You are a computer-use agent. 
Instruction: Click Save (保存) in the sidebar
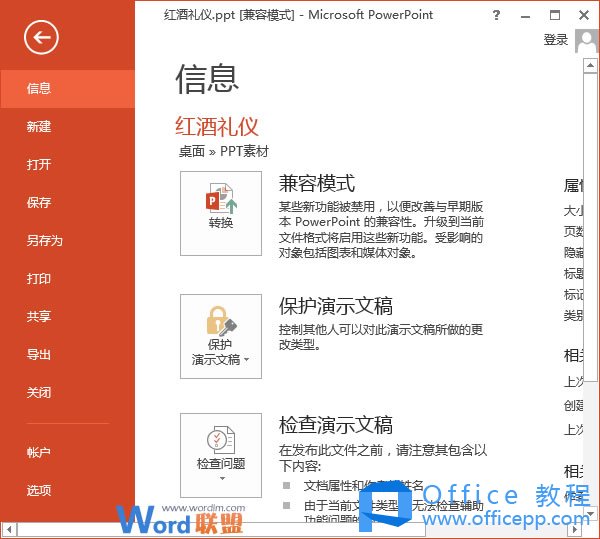click(40, 203)
